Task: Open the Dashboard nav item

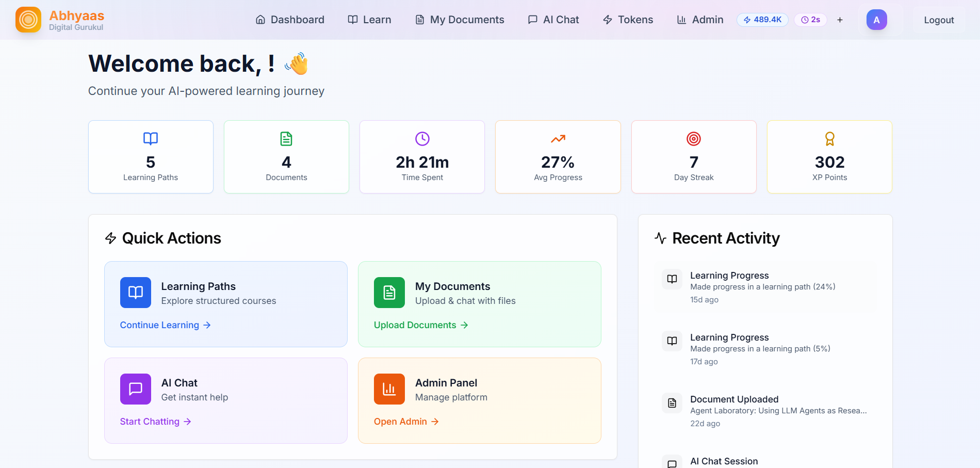Action: (290, 20)
